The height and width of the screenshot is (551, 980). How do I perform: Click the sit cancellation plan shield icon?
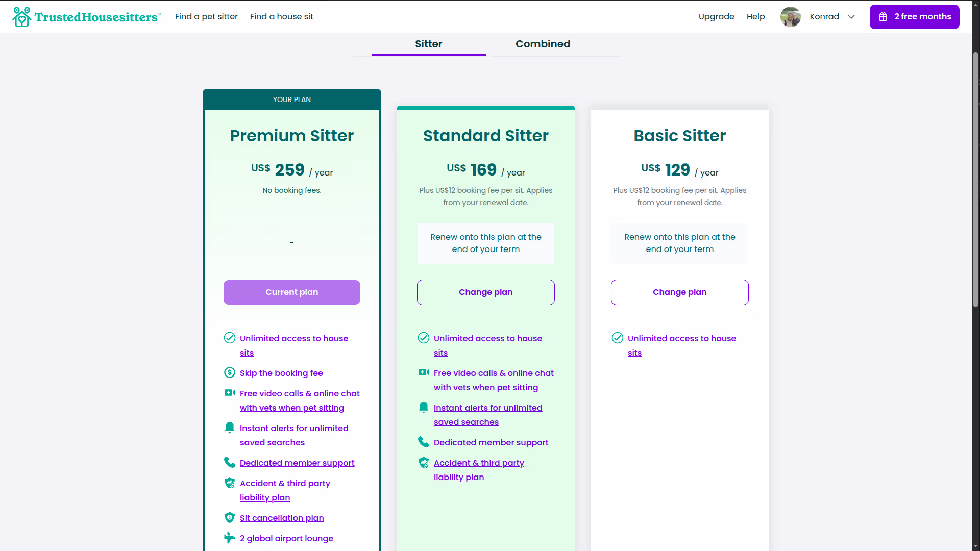pyautogui.click(x=229, y=517)
